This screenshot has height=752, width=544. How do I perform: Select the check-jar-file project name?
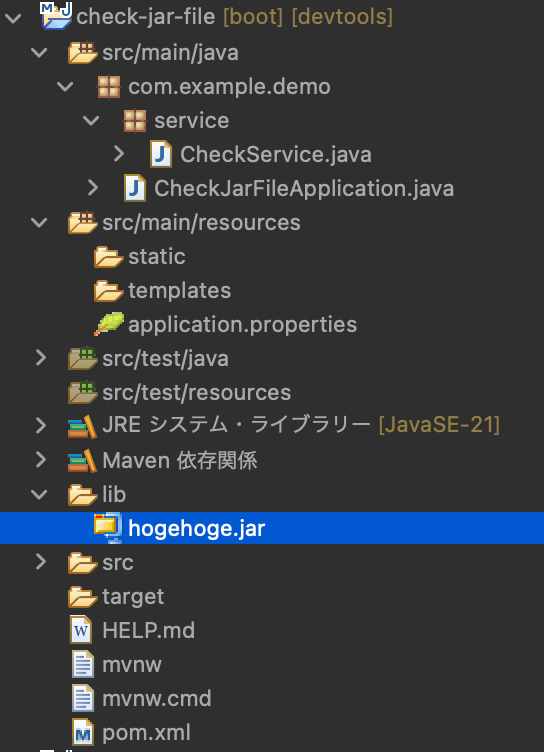click(x=145, y=17)
